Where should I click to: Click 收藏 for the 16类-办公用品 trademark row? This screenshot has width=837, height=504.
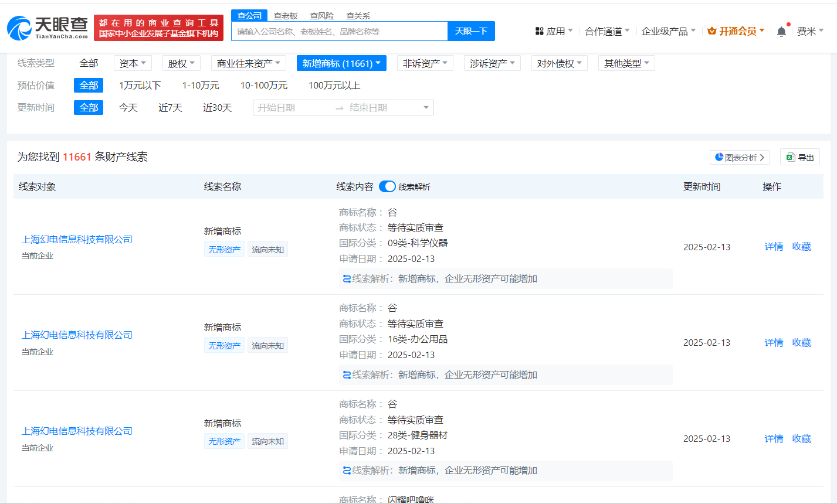(801, 343)
